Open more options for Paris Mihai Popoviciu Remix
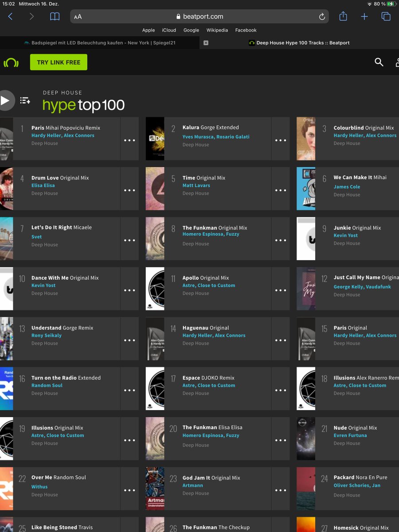 (129, 140)
